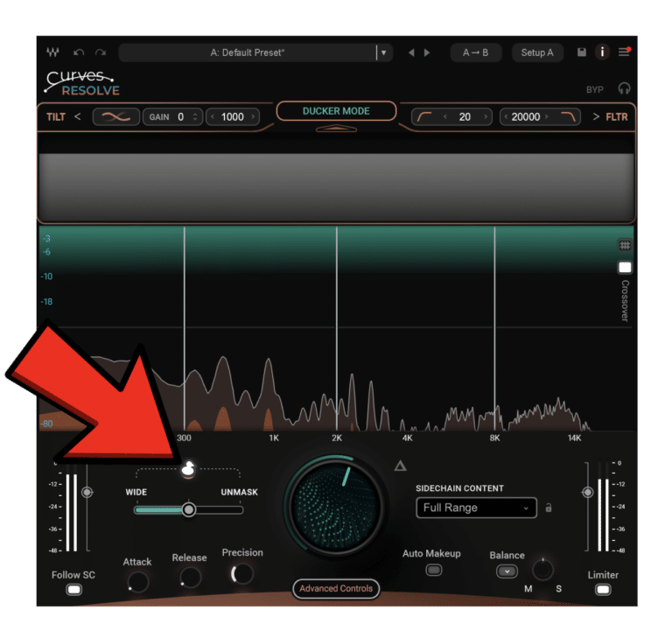The height and width of the screenshot is (638, 672).
Task: Decrease the tilt frequency with left arrow
Action: (x=213, y=116)
